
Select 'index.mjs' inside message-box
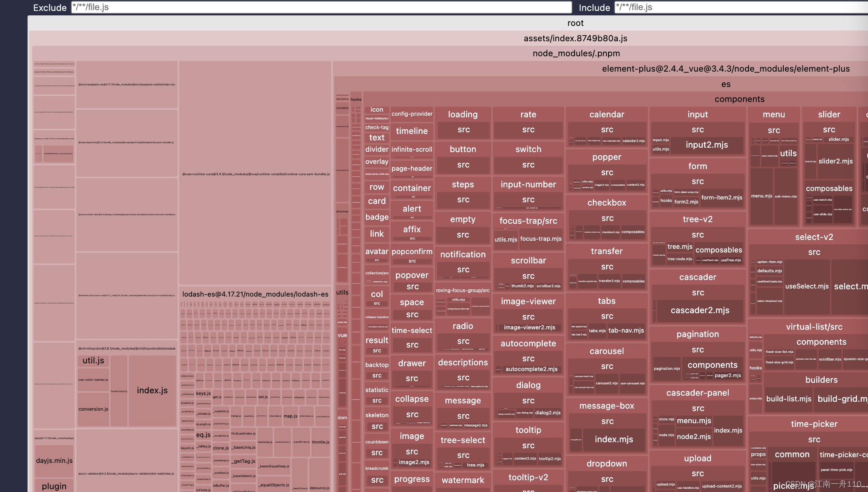tap(614, 439)
